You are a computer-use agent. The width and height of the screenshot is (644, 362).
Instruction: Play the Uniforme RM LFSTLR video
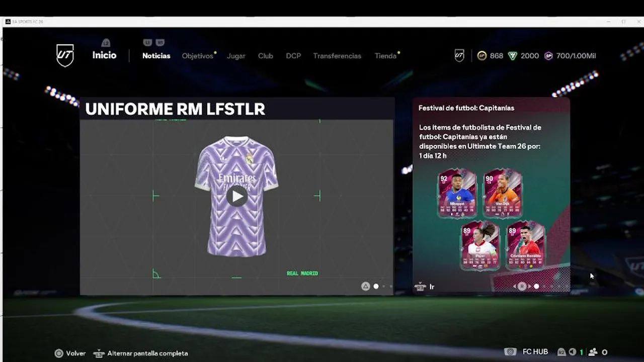pyautogui.click(x=236, y=196)
